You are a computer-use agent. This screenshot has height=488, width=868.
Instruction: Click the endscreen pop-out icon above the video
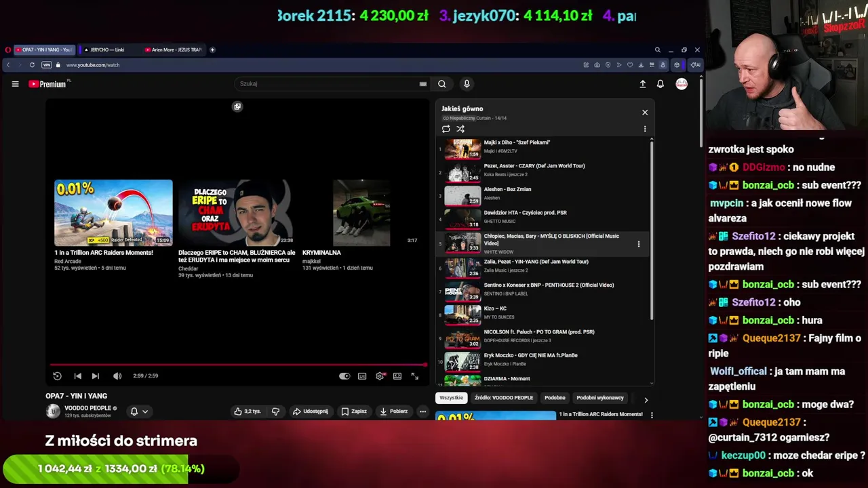pyautogui.click(x=237, y=106)
